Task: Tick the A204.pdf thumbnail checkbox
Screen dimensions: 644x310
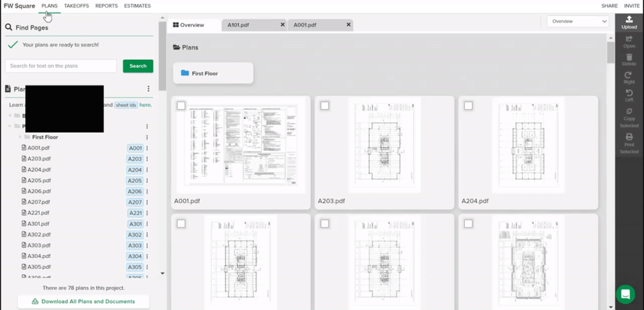Action: (468, 105)
